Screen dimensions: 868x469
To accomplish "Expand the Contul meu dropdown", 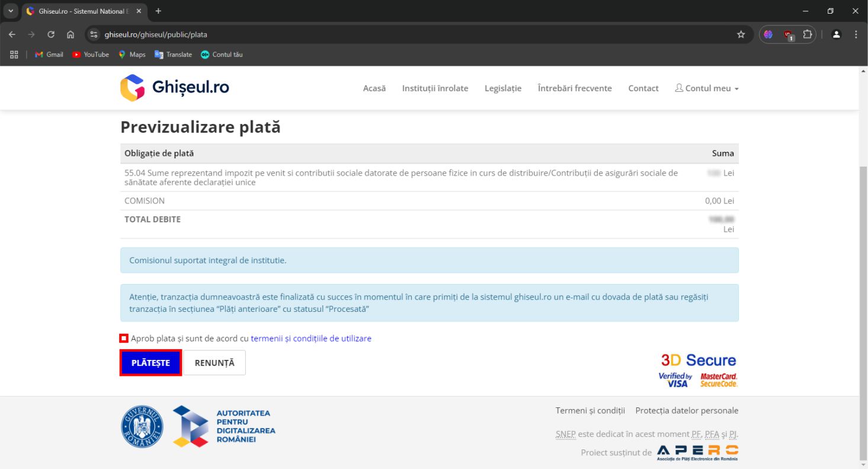I will (x=707, y=88).
